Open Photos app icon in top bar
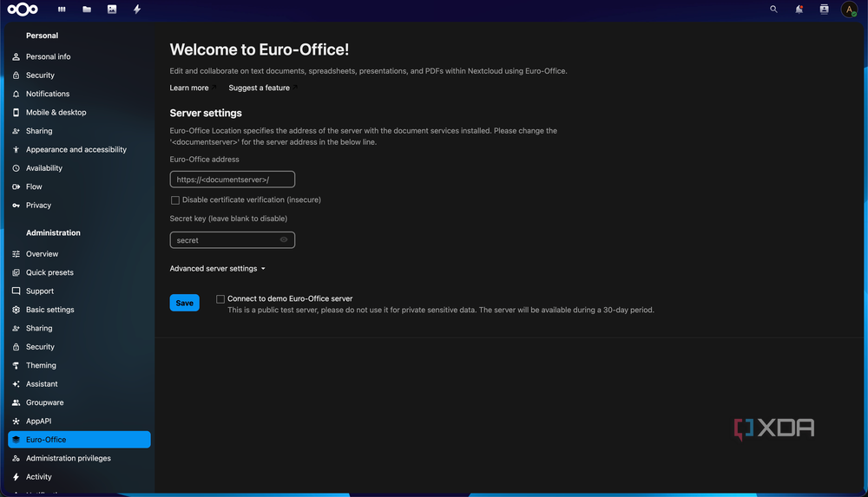Screen dimensions: 868x497 point(112,10)
